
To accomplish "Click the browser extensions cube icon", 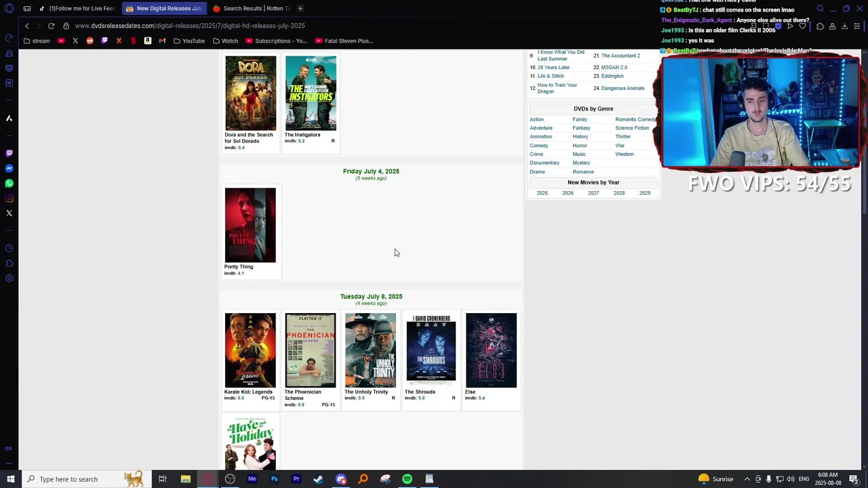I will [820, 26].
